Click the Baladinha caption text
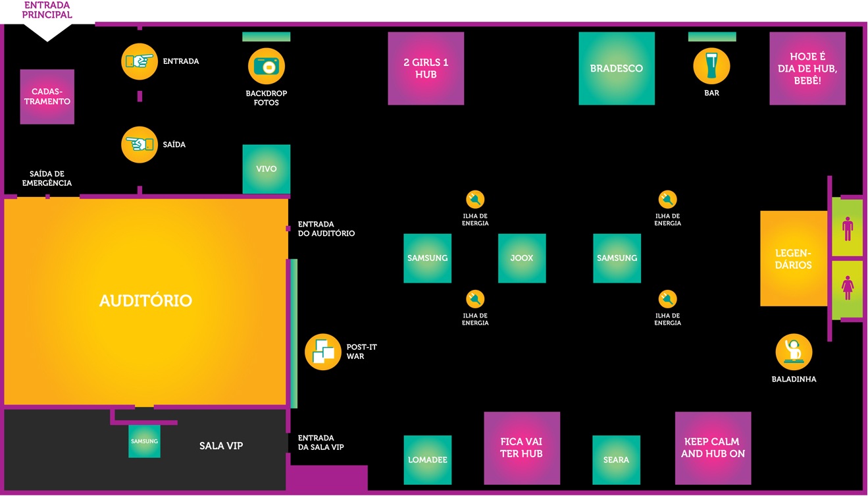The width and height of the screenshot is (868, 496). [x=794, y=379]
